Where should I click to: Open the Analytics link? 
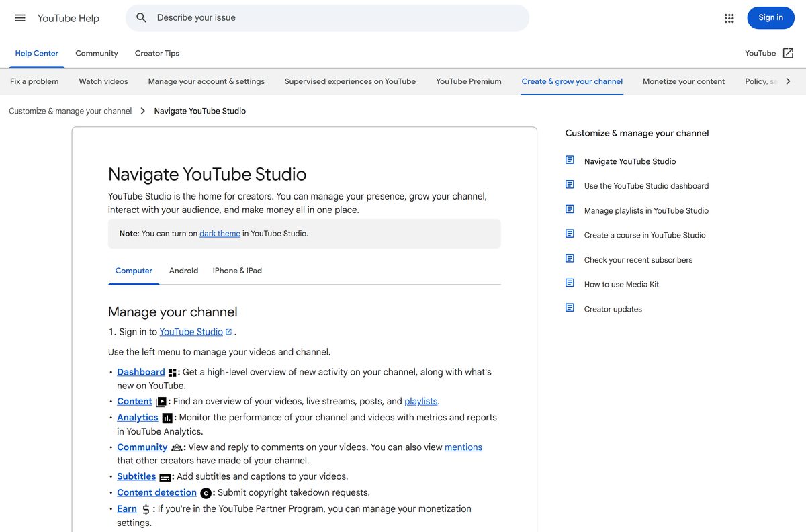138,418
